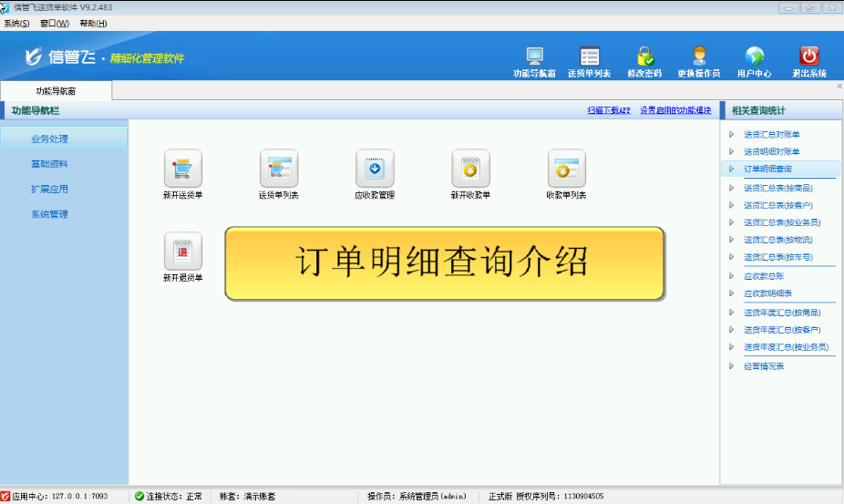Click the 送货单列表 icon in main panel
The height and width of the screenshot is (504, 844).
pos(278,169)
